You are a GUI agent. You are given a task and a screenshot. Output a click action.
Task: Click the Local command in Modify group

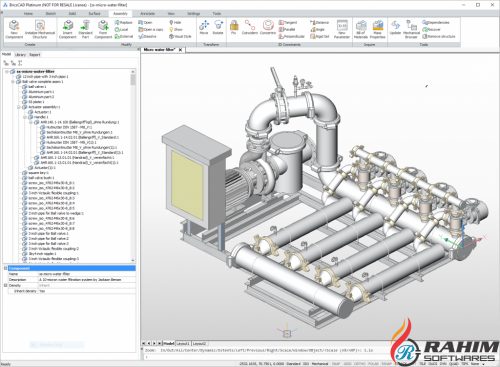coord(121,29)
